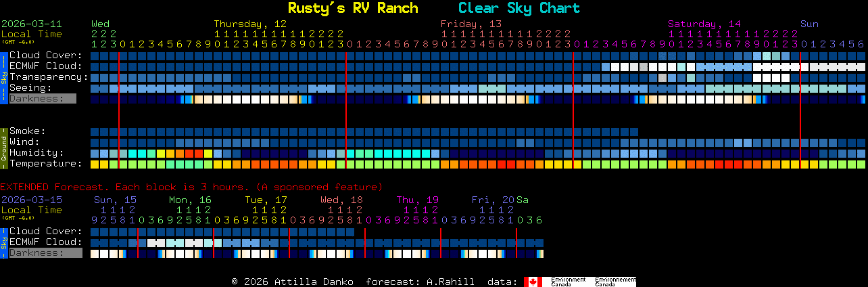This screenshot has height=287, width=868.
Task: Click the top chart ECMWF Cloud label
Action: pos(45,66)
